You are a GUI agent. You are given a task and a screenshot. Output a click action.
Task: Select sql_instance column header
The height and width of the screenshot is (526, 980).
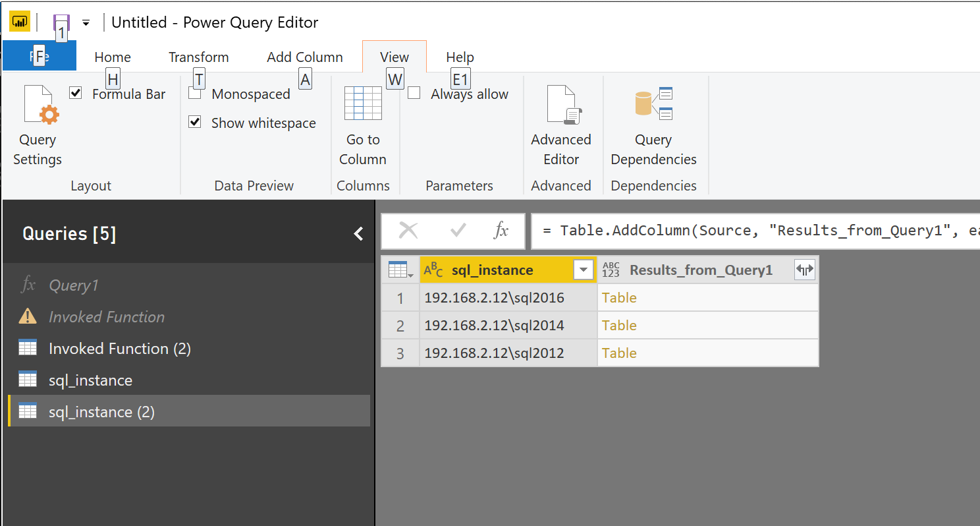pyautogui.click(x=508, y=270)
